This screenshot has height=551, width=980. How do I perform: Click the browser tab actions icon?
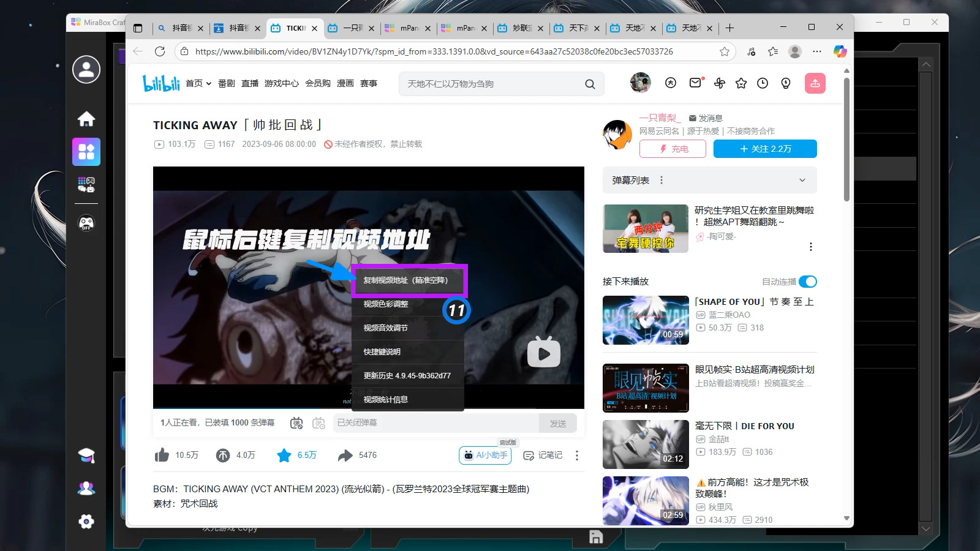click(138, 28)
